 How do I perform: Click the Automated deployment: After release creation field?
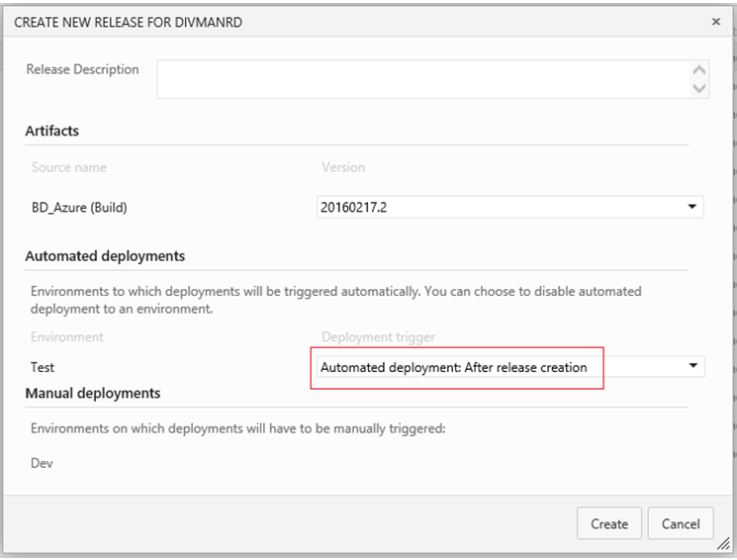coord(510,367)
